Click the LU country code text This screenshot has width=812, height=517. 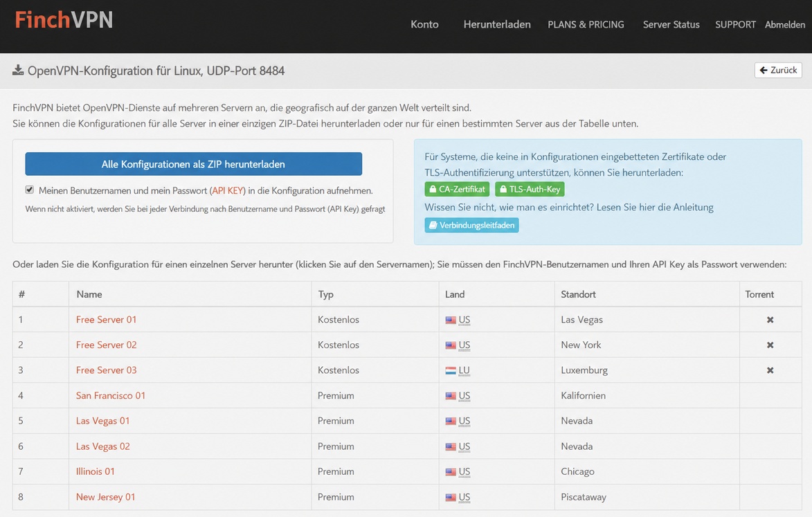[464, 370]
